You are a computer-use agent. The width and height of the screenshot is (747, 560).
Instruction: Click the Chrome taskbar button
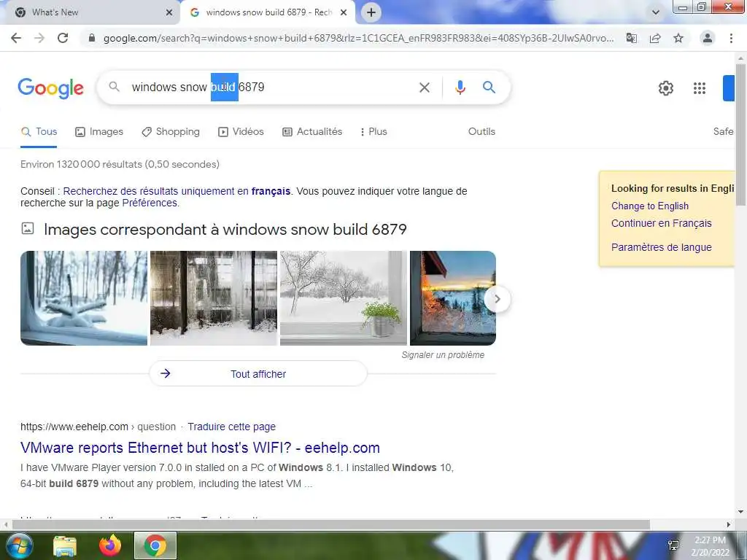point(155,545)
